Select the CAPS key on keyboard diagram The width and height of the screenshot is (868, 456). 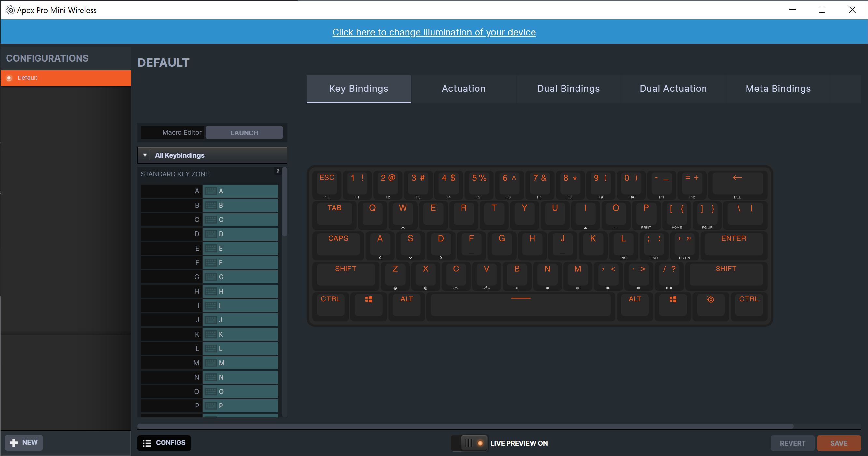pyautogui.click(x=338, y=245)
